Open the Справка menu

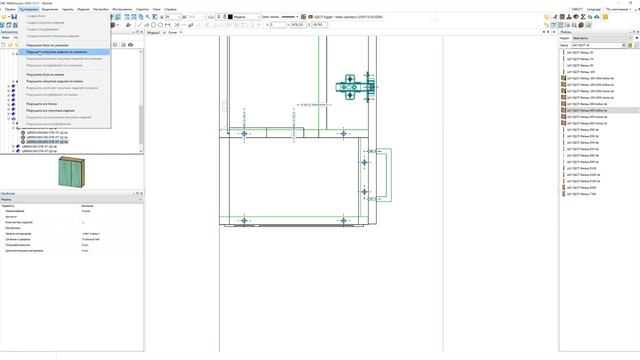[x=170, y=9]
